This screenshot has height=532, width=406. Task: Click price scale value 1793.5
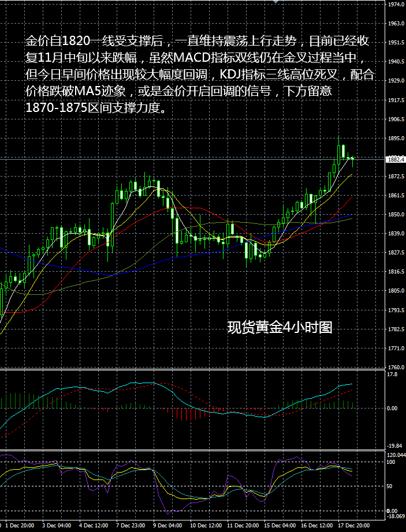396,310
